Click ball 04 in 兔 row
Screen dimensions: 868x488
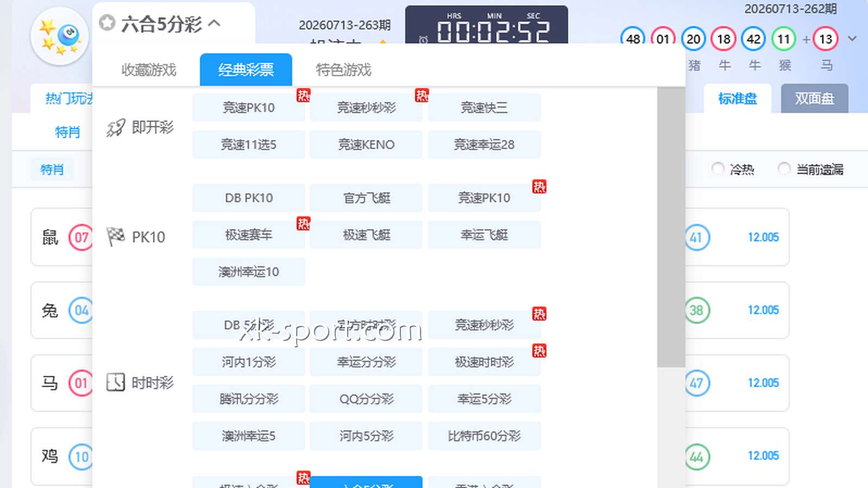pos(81,310)
